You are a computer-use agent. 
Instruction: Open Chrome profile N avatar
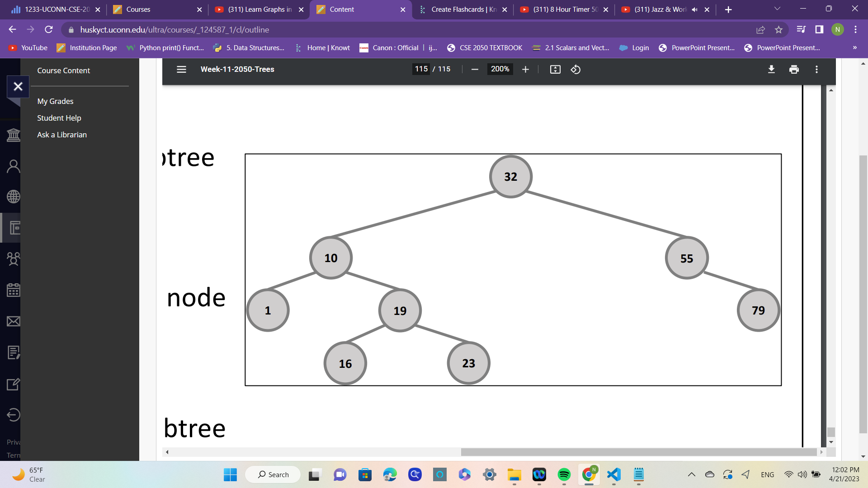[838, 29]
